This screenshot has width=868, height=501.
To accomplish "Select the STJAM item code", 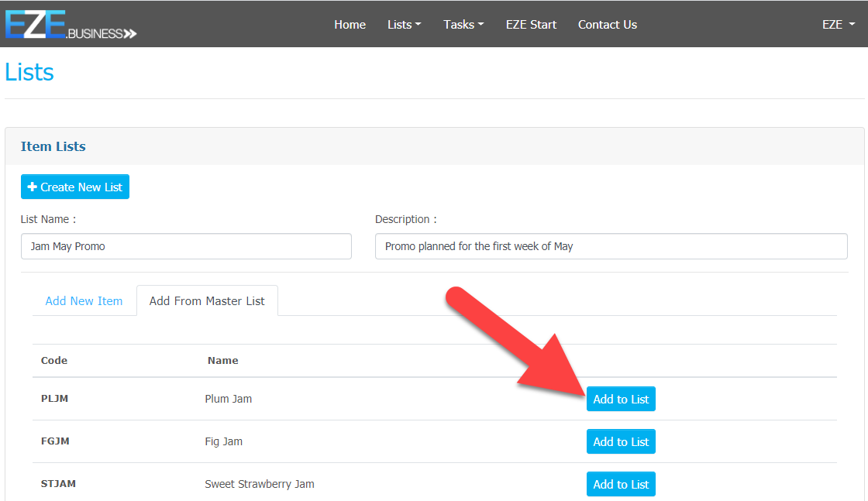I will point(58,484).
